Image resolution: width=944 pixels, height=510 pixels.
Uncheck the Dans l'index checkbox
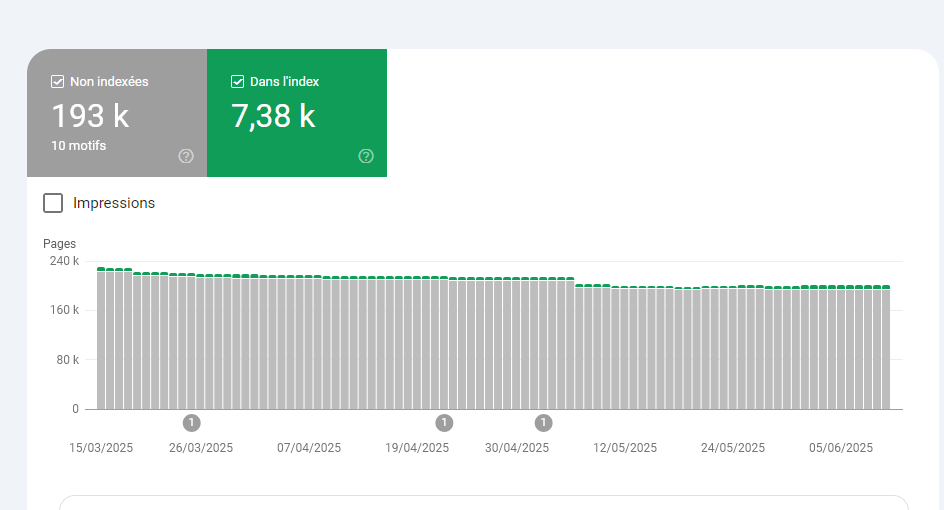pos(237,81)
